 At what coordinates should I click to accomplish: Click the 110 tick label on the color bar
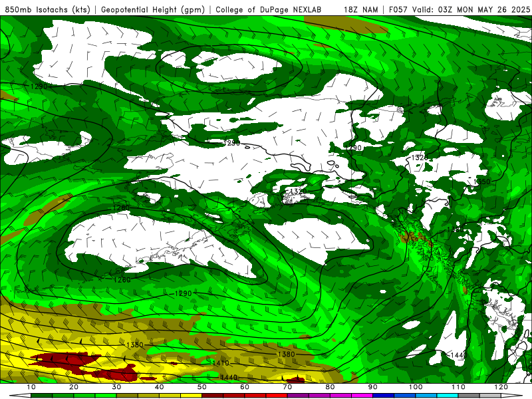pyautogui.click(x=458, y=387)
